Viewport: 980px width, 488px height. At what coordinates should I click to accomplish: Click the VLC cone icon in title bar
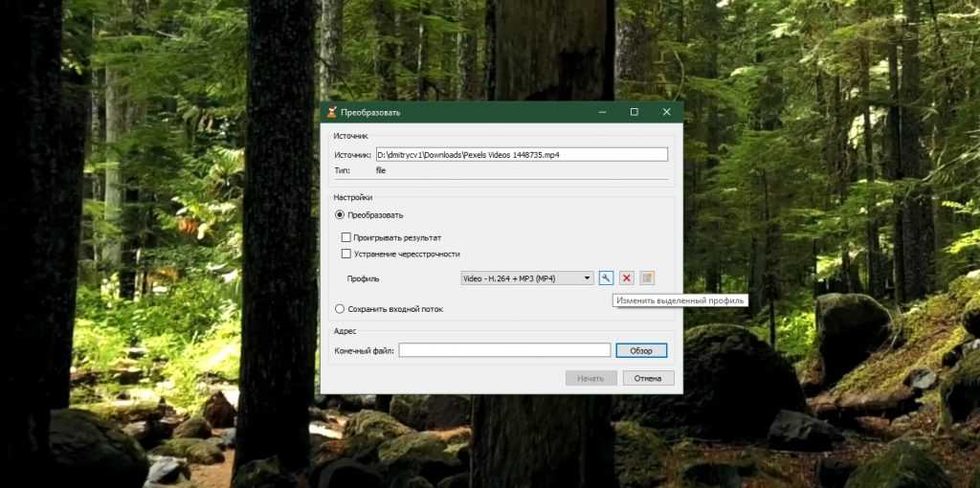[331, 112]
